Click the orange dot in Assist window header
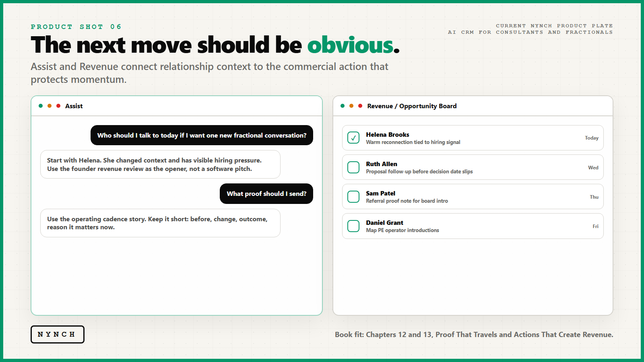This screenshot has height=362, width=644. [x=50, y=106]
